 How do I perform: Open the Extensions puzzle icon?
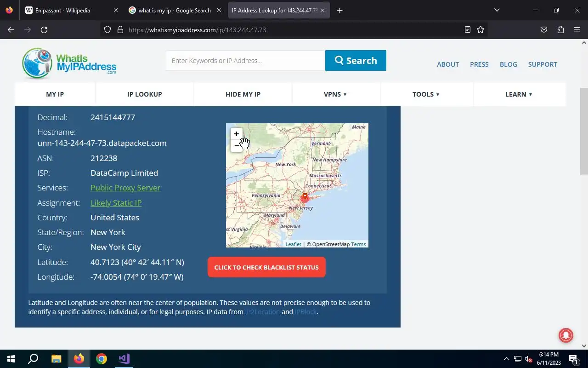[560, 29]
